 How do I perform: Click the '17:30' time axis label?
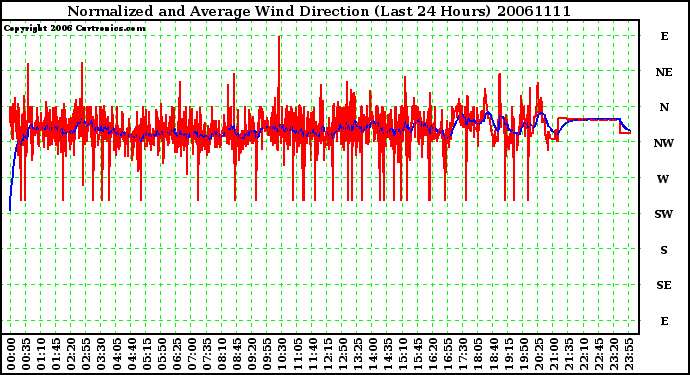pos(463,354)
